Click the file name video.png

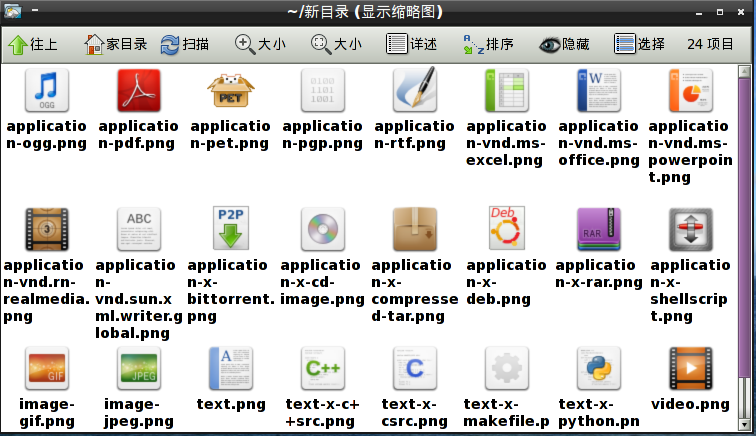click(x=690, y=404)
